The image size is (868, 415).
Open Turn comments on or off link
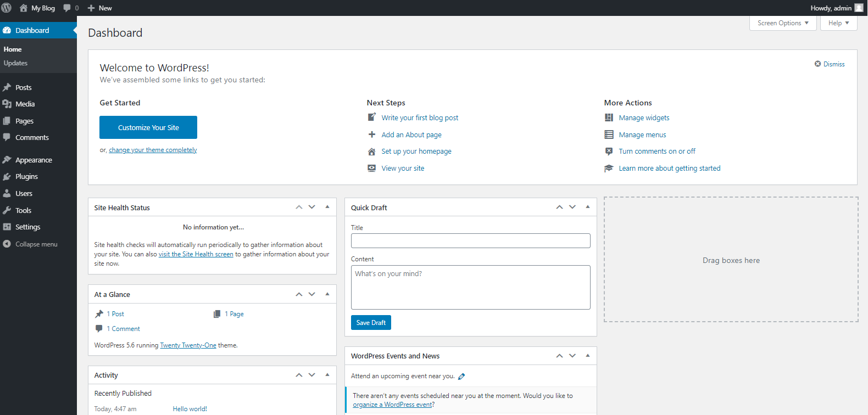tap(657, 151)
